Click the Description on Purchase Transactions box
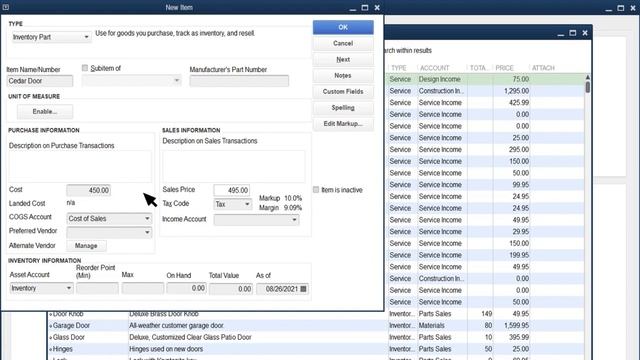This screenshot has height=360, width=640. pos(80,167)
